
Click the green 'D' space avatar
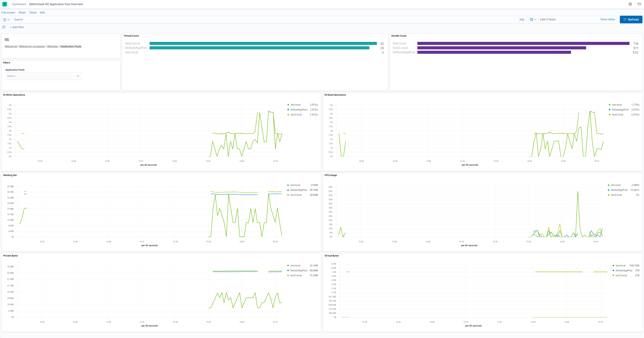pyautogui.click(x=4, y=4)
